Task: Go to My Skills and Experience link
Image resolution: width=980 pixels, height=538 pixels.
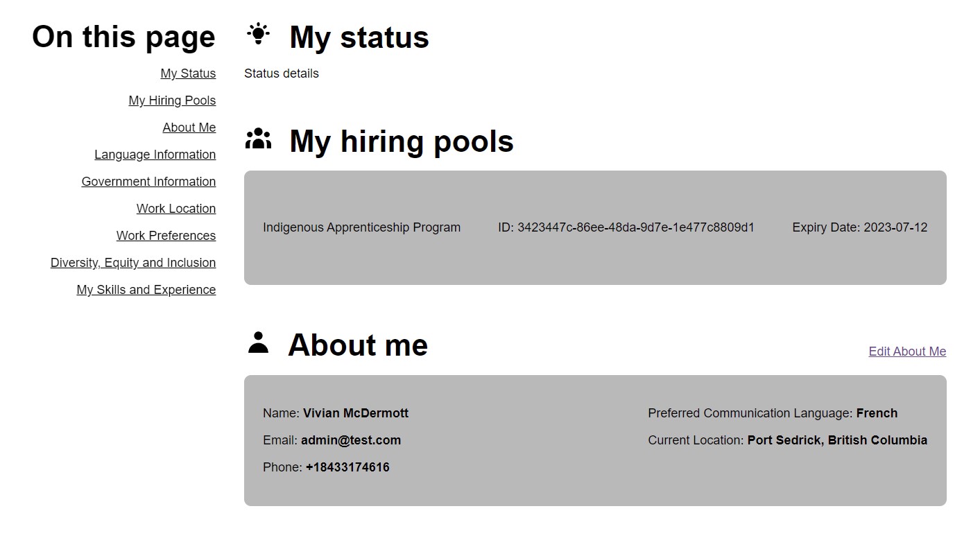Action: [146, 290]
